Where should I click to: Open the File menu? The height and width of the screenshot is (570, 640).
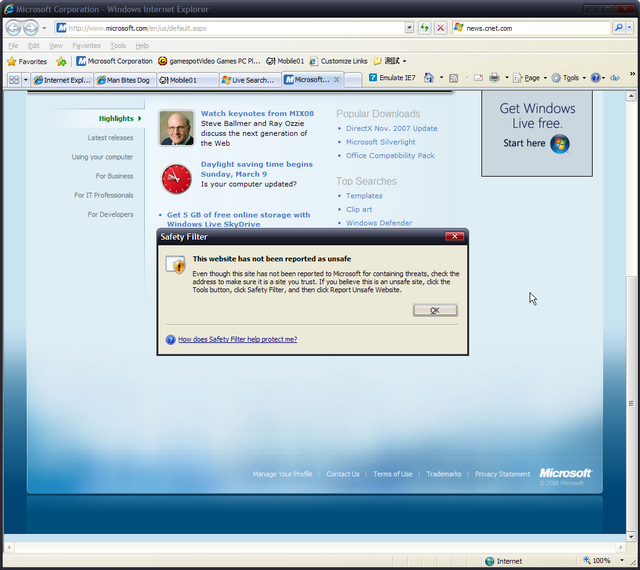point(13,46)
